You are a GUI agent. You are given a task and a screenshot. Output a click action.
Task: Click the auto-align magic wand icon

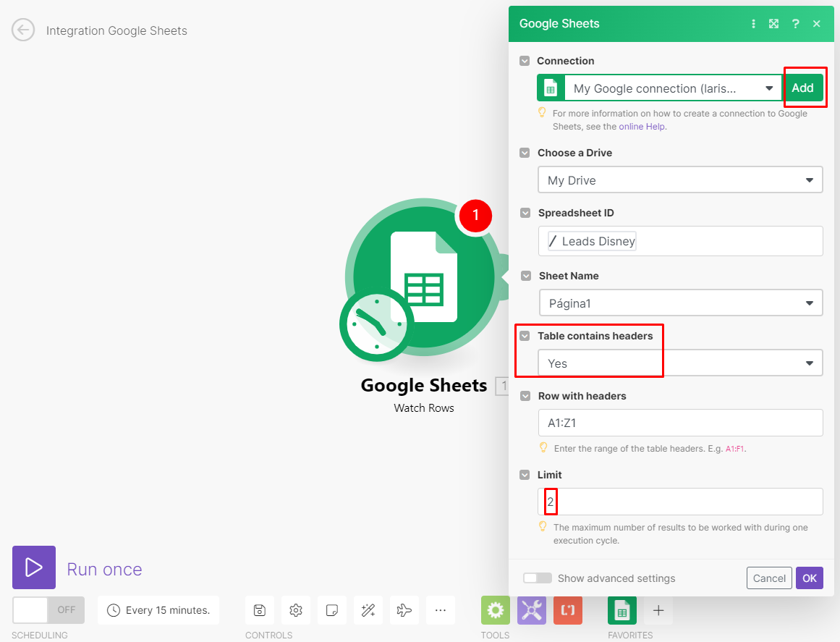(x=368, y=610)
